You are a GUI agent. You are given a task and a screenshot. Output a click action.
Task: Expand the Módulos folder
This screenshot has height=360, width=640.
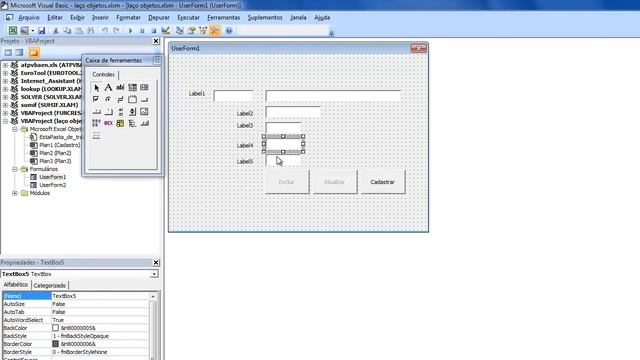pos(15,193)
